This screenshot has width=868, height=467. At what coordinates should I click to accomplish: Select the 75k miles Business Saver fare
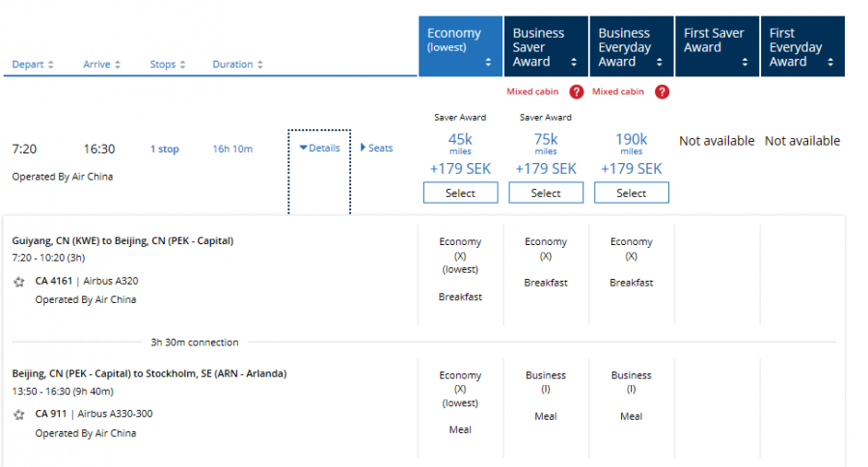[546, 193]
